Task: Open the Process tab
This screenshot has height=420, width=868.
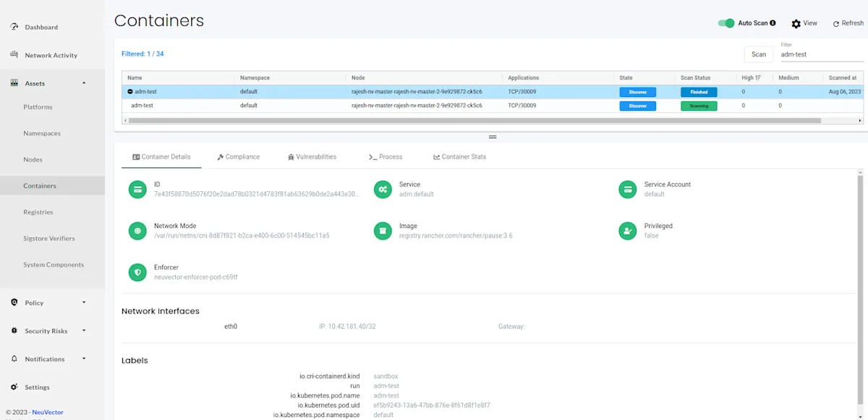Action: pyautogui.click(x=386, y=156)
